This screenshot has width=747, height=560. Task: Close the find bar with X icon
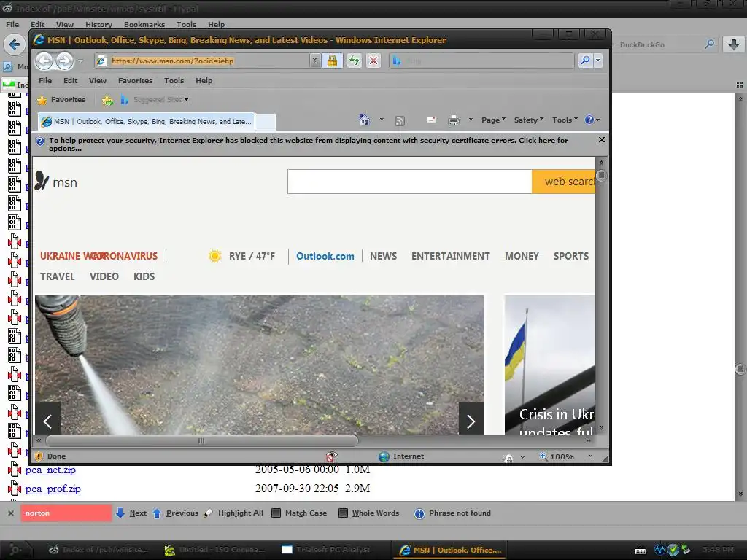coord(10,513)
